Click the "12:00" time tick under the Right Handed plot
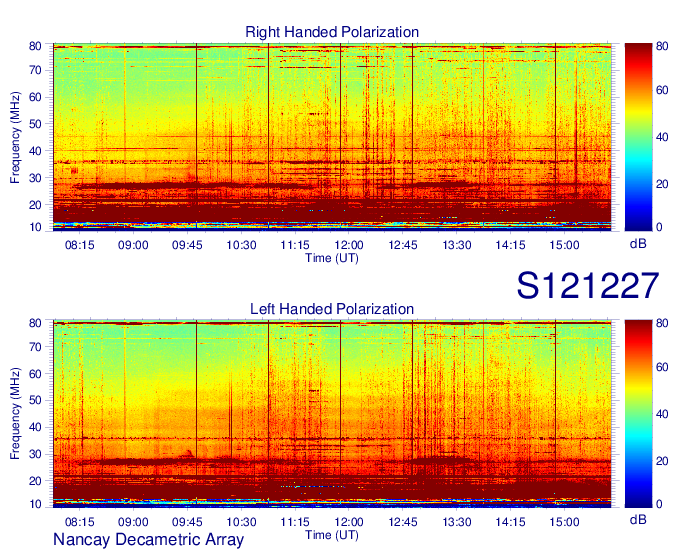 tap(349, 245)
